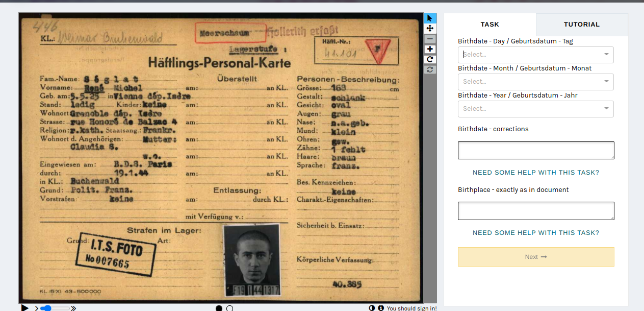Viewport: 644px width, 311px height.
Task: Click the "Birthdate - Day / Geburtsdatum - Tag" label
Action: pyautogui.click(x=516, y=41)
